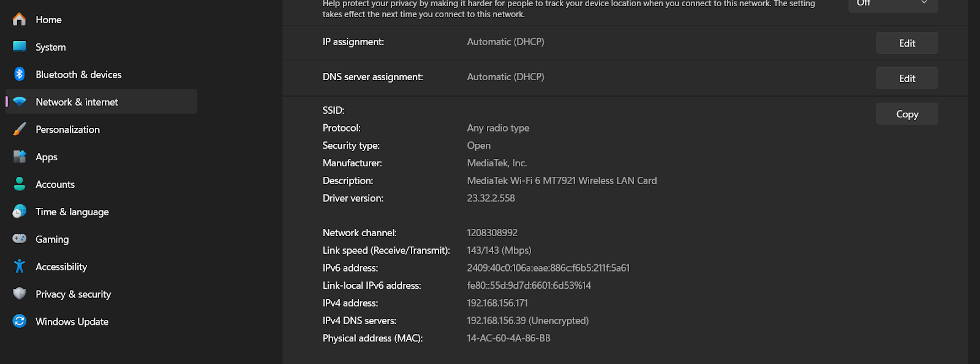
Task: Open System via its monitor icon
Action: [x=20, y=46]
